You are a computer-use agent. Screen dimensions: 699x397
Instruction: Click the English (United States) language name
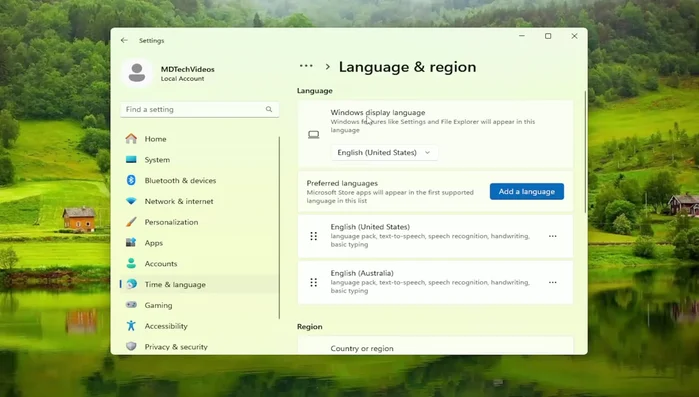click(370, 227)
